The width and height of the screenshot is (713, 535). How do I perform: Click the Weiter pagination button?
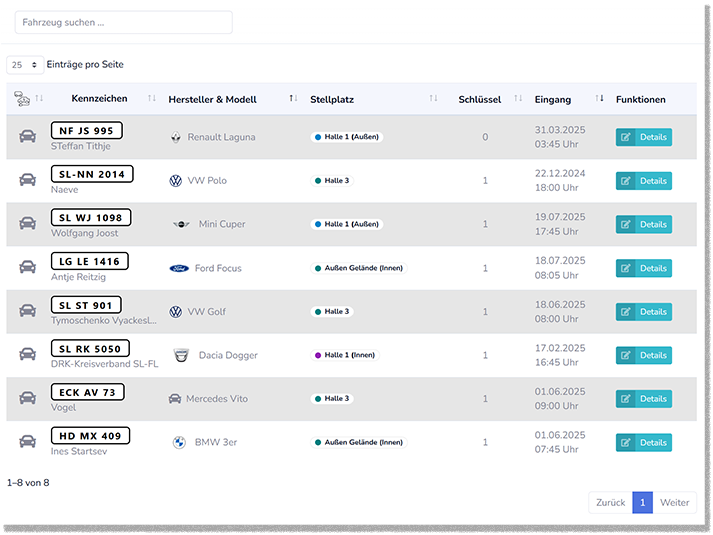(x=674, y=502)
